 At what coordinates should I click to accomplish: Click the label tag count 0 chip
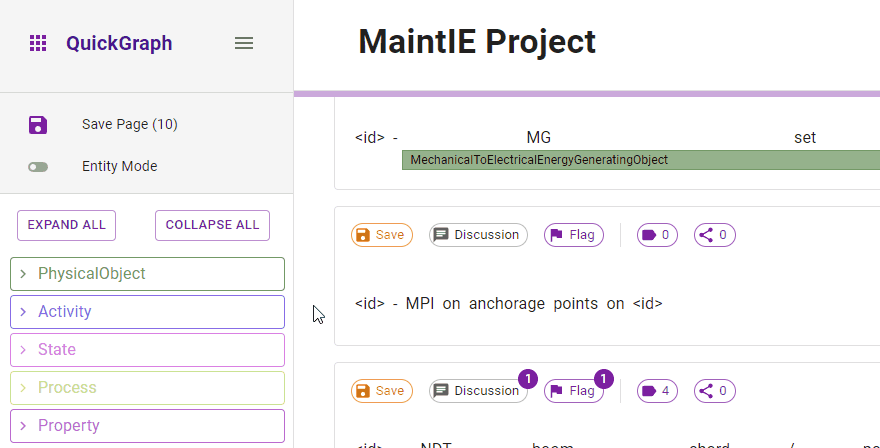pos(654,235)
